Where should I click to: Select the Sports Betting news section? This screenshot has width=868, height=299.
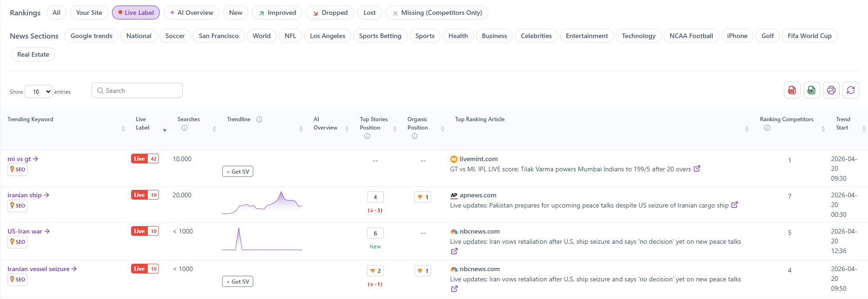pos(380,36)
